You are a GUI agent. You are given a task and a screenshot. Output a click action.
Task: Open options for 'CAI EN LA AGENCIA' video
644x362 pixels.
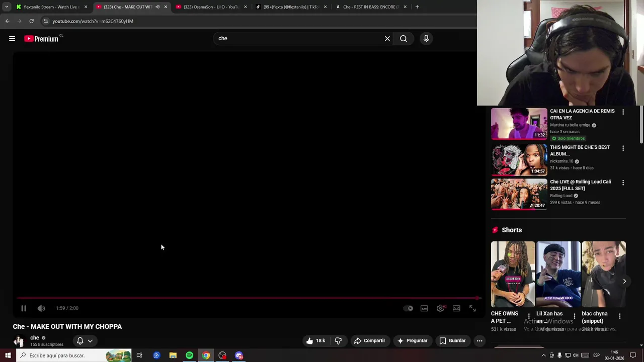pyautogui.click(x=623, y=112)
